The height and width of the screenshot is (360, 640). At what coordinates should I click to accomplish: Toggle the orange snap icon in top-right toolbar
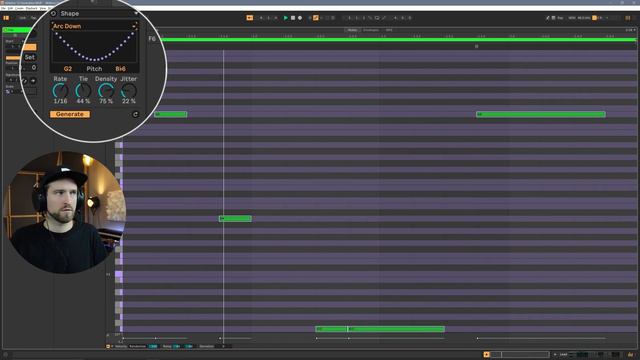point(594,18)
